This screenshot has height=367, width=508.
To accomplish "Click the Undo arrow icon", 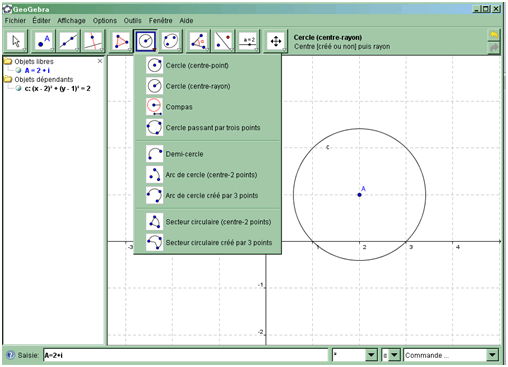I will [x=494, y=35].
